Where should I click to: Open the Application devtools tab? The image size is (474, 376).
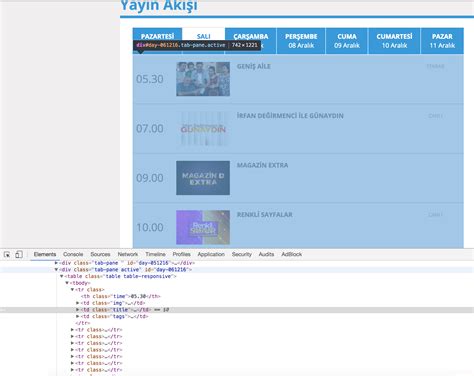click(211, 254)
